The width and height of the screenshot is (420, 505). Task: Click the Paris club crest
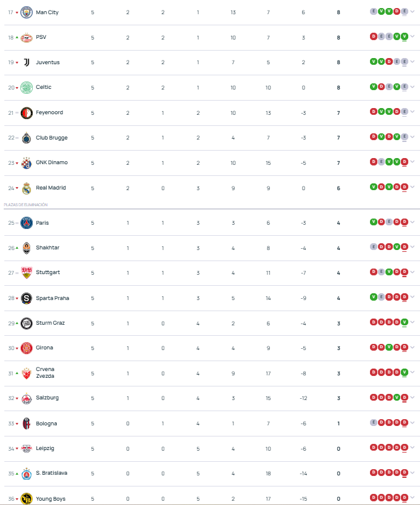click(27, 223)
